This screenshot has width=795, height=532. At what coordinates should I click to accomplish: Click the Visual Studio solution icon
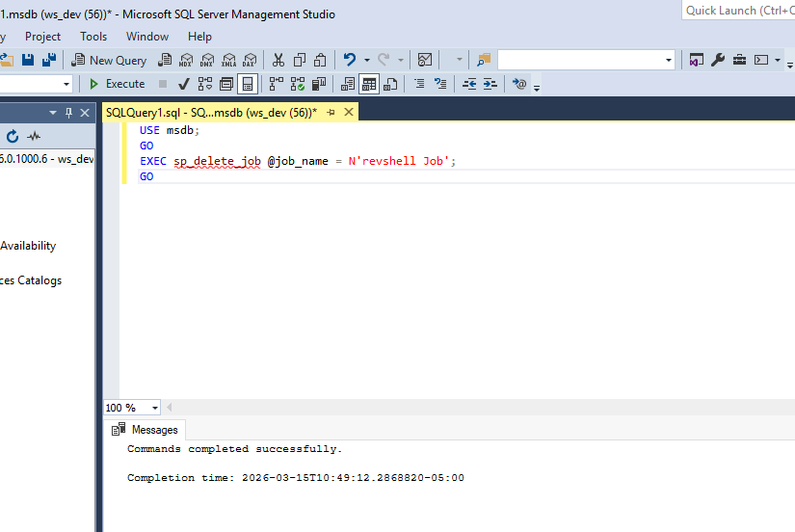click(696, 60)
